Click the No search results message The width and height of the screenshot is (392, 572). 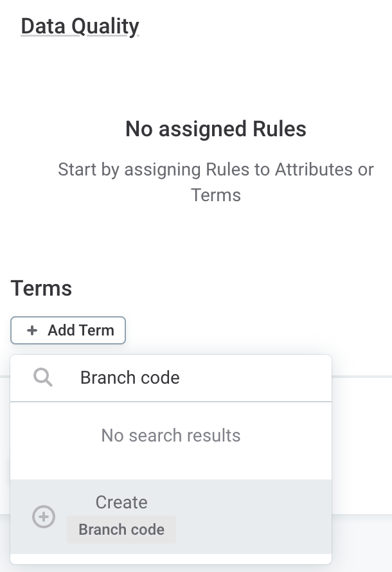(x=171, y=435)
